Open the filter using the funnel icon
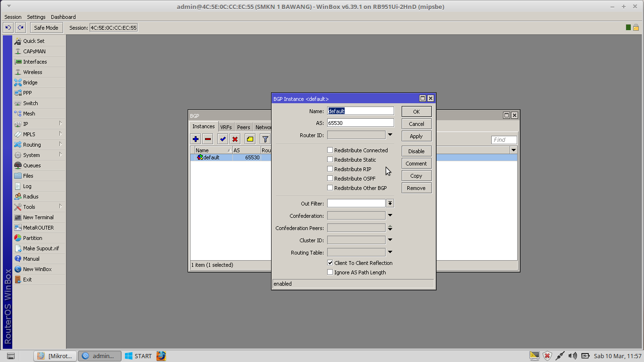Image resolution: width=644 pixels, height=362 pixels. (264, 139)
